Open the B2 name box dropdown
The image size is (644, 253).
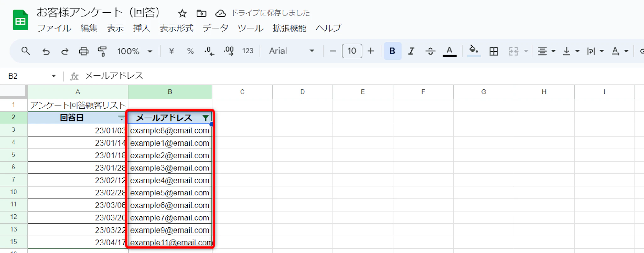[53, 76]
